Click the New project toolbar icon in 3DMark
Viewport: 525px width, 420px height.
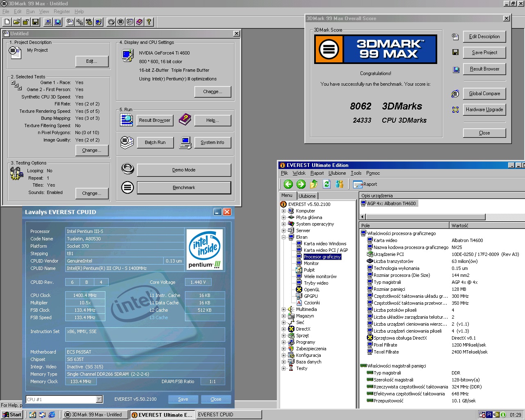click(7, 22)
